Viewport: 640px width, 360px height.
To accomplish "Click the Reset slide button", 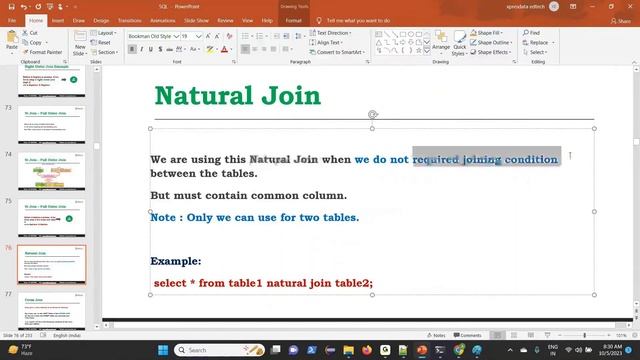I will [x=100, y=42].
